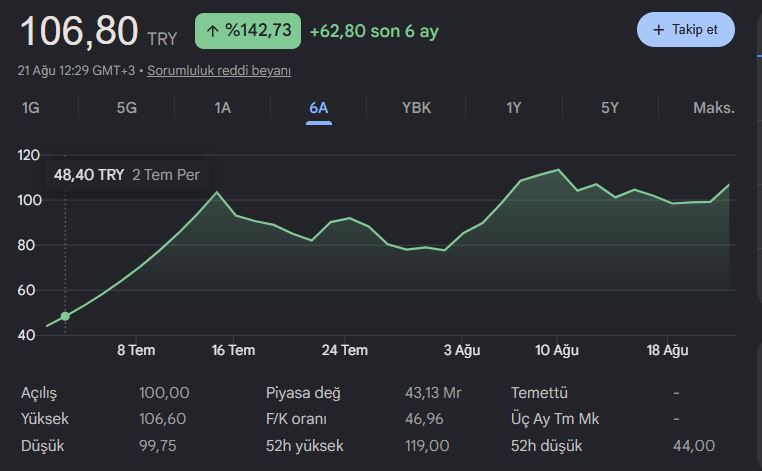Open the YBK year-to-date tab

click(x=416, y=107)
